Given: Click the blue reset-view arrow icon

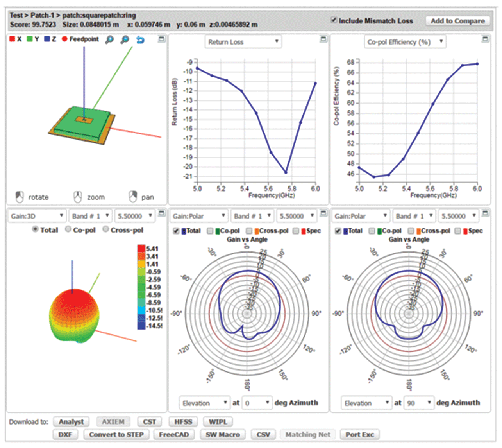Looking at the screenshot, I should 140,39.
